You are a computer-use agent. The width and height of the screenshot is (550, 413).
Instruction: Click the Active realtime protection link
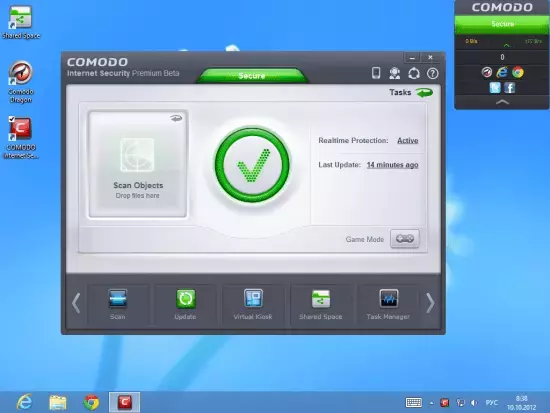(x=408, y=140)
